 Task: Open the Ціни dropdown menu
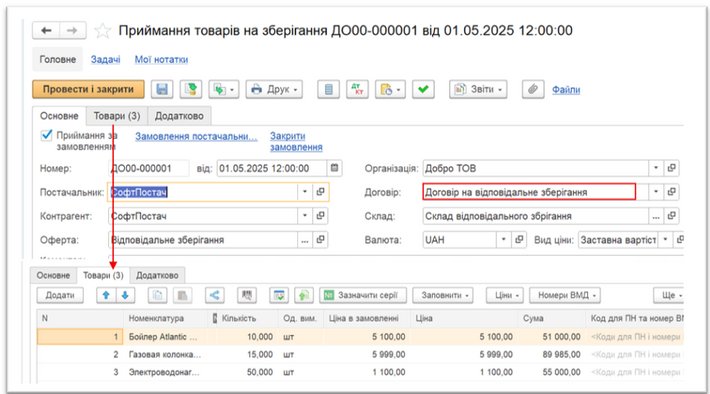(505, 295)
